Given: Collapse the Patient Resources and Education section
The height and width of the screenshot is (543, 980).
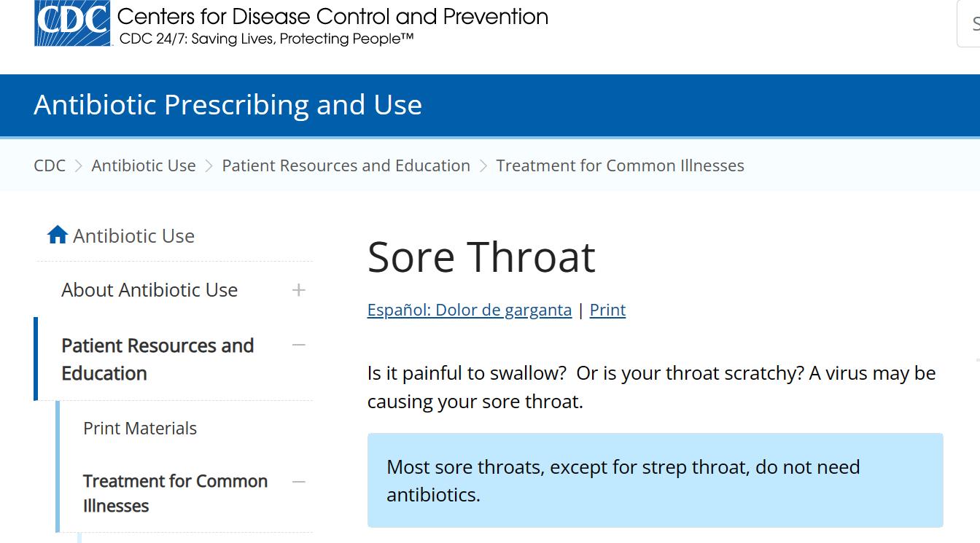Looking at the screenshot, I should pyautogui.click(x=298, y=345).
